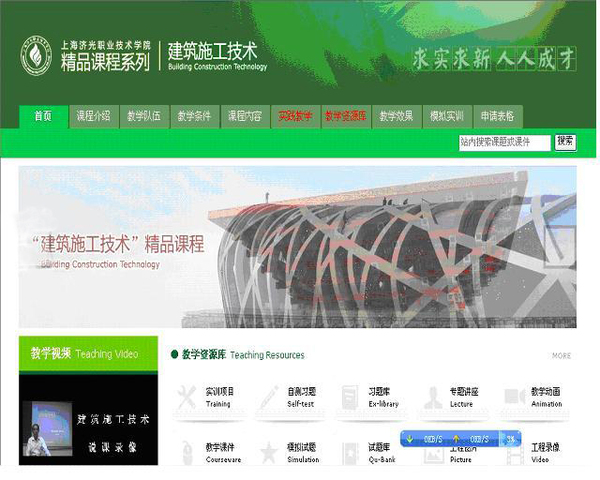Open the 实训项目 Training link
This screenshot has width=600, height=480.
point(220,397)
